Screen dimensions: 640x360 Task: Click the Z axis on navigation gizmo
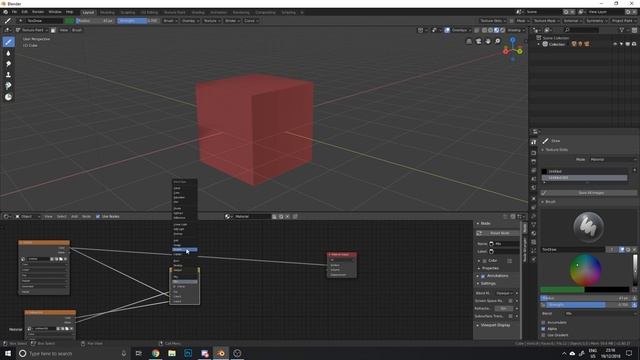tap(513, 40)
